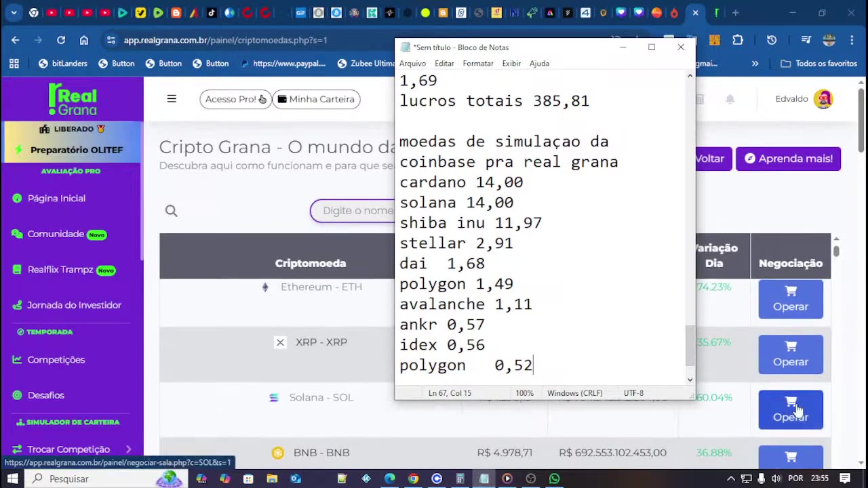Viewport: 868px width, 488px height.
Task: Open the PayPal bookmark
Action: coord(283,63)
